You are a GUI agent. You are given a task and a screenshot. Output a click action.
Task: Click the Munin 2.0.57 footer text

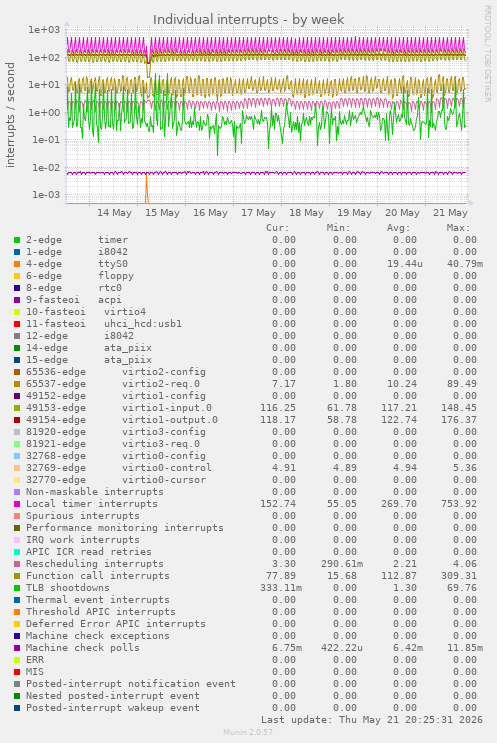point(248,732)
